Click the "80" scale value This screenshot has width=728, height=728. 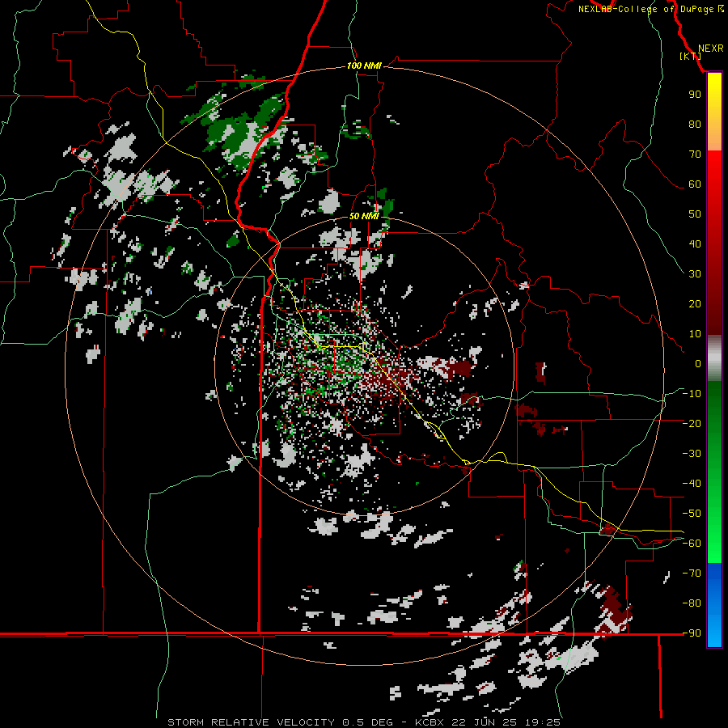coord(695,124)
